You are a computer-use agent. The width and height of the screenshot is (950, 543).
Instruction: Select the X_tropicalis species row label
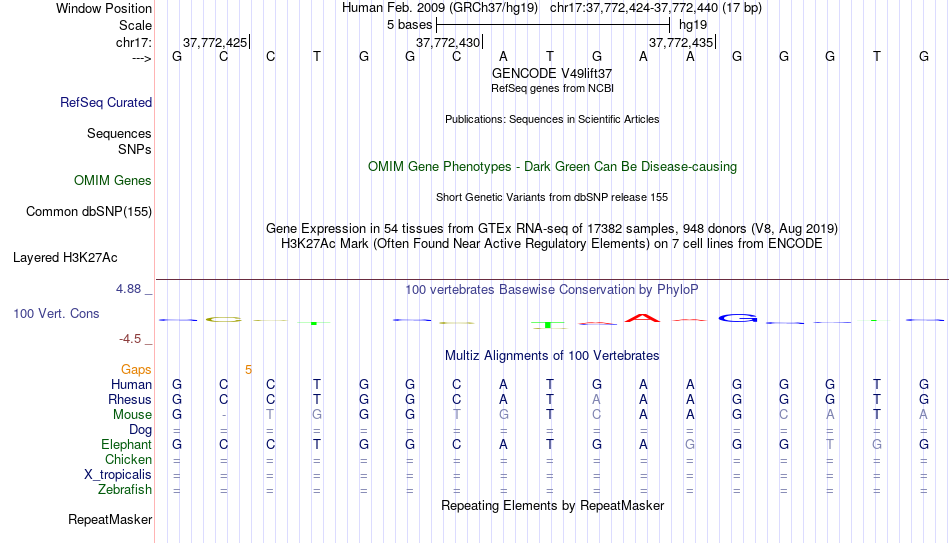[118, 475]
